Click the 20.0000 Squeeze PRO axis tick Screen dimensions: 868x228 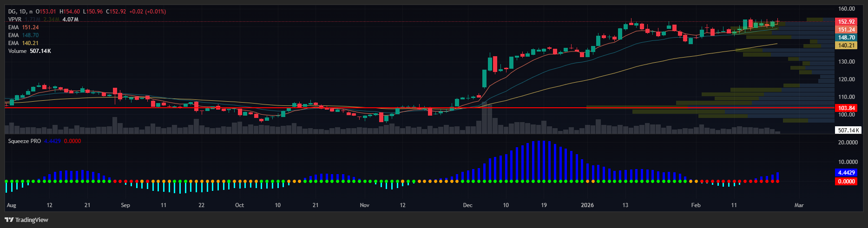pos(848,143)
